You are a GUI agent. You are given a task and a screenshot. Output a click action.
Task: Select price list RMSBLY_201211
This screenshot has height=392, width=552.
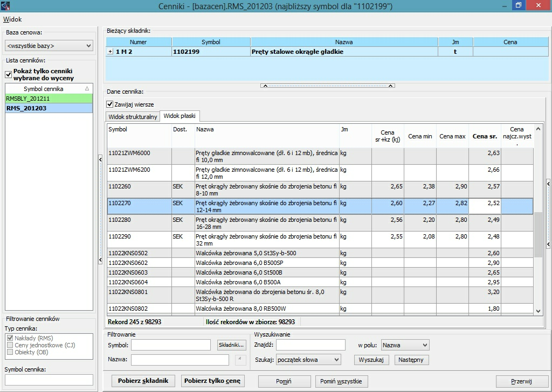[x=49, y=99]
